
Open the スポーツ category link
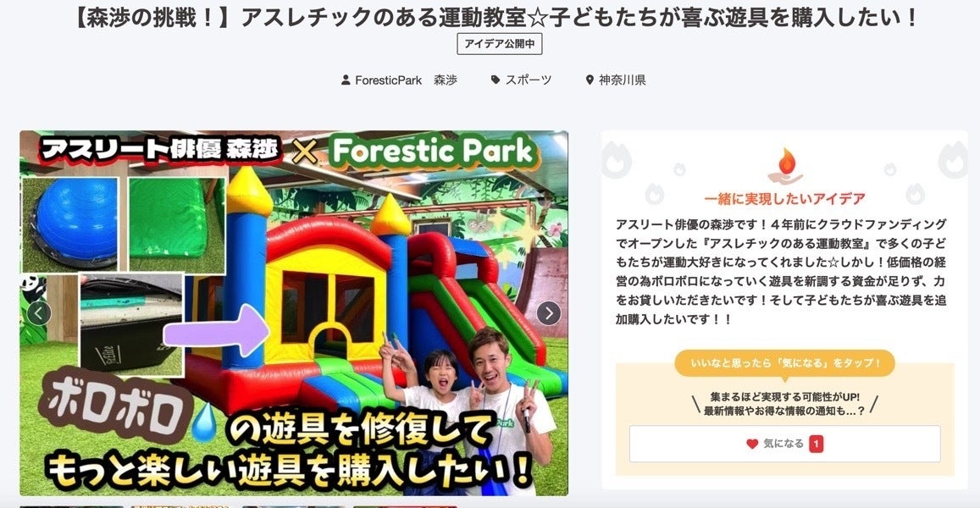(x=529, y=80)
